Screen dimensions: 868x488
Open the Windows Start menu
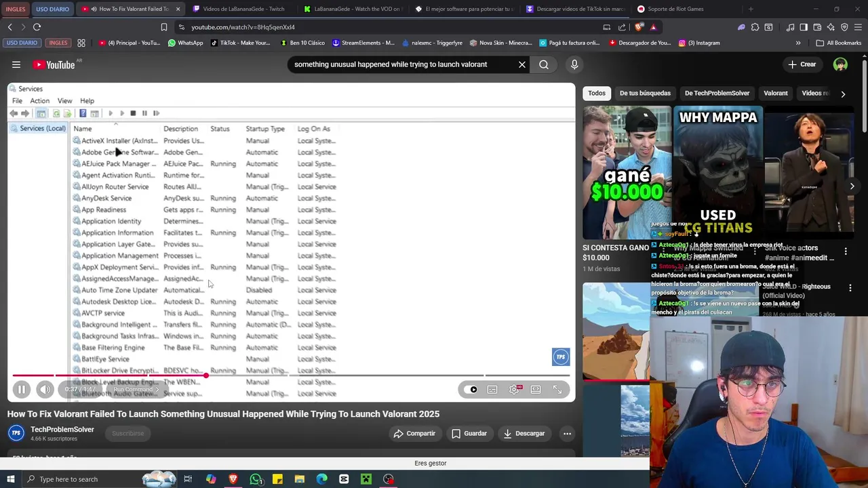(10, 479)
